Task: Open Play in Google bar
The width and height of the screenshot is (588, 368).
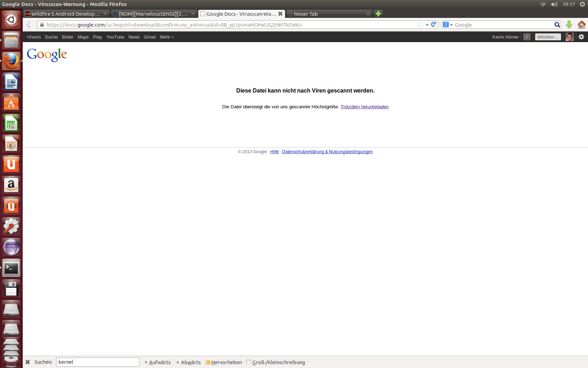Action: tap(97, 37)
